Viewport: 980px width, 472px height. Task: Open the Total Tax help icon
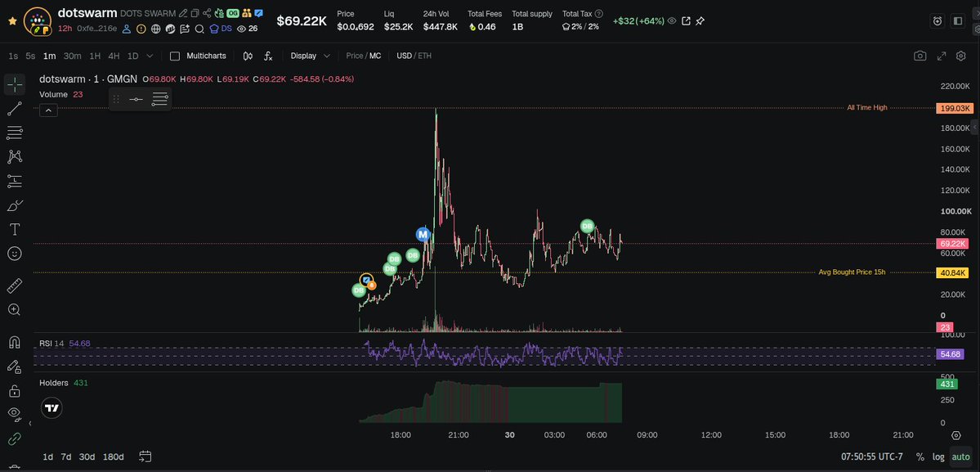[x=599, y=13]
